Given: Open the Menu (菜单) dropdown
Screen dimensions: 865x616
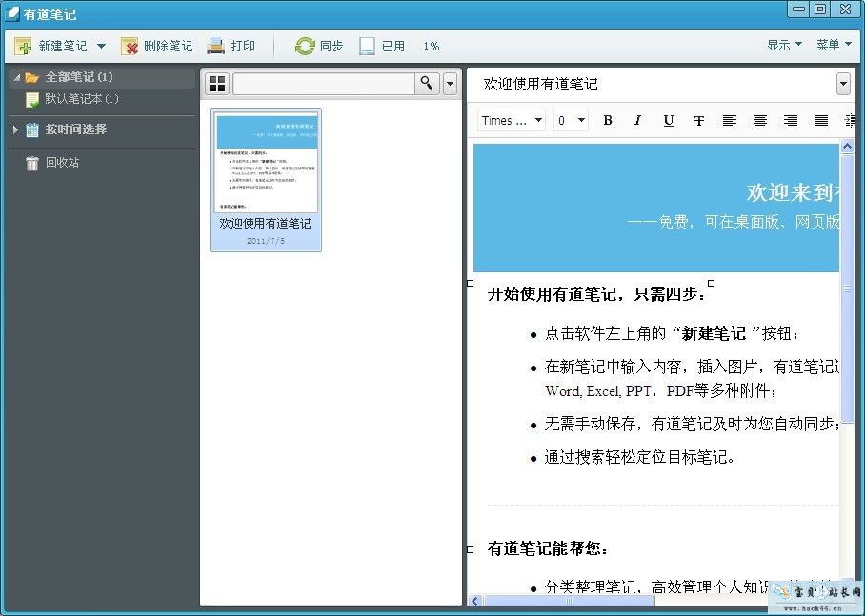Looking at the screenshot, I should (x=834, y=45).
